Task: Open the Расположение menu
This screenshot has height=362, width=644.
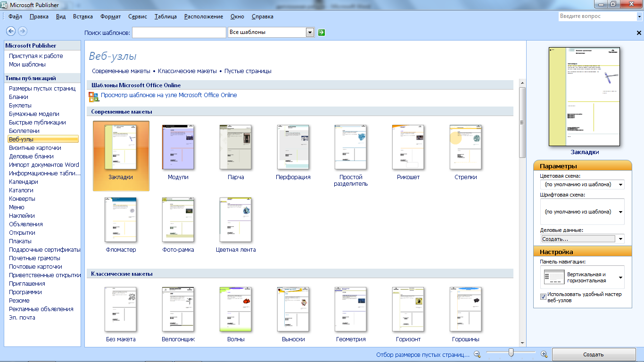Action: point(204,16)
